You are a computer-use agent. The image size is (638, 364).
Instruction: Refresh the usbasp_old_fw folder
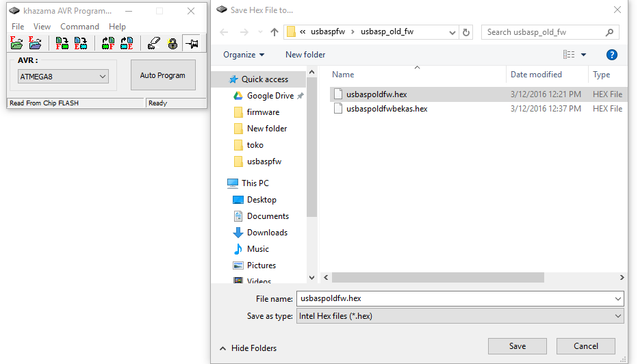(x=466, y=32)
